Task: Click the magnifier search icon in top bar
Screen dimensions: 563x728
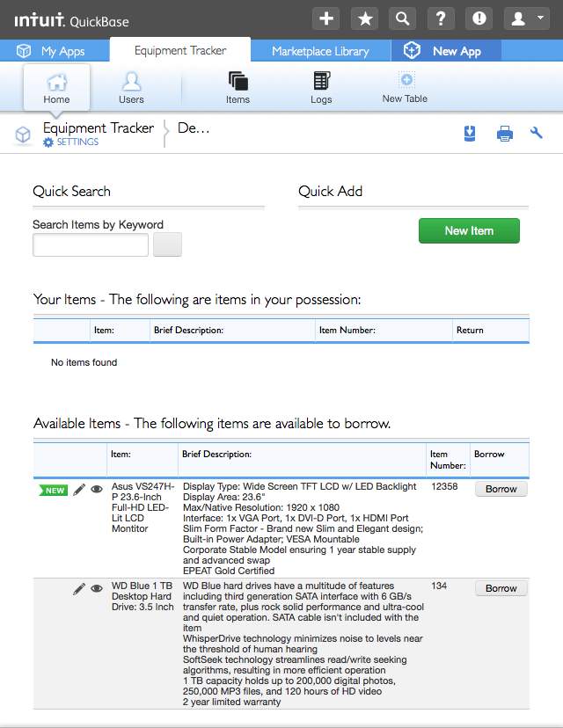Action: click(x=402, y=18)
